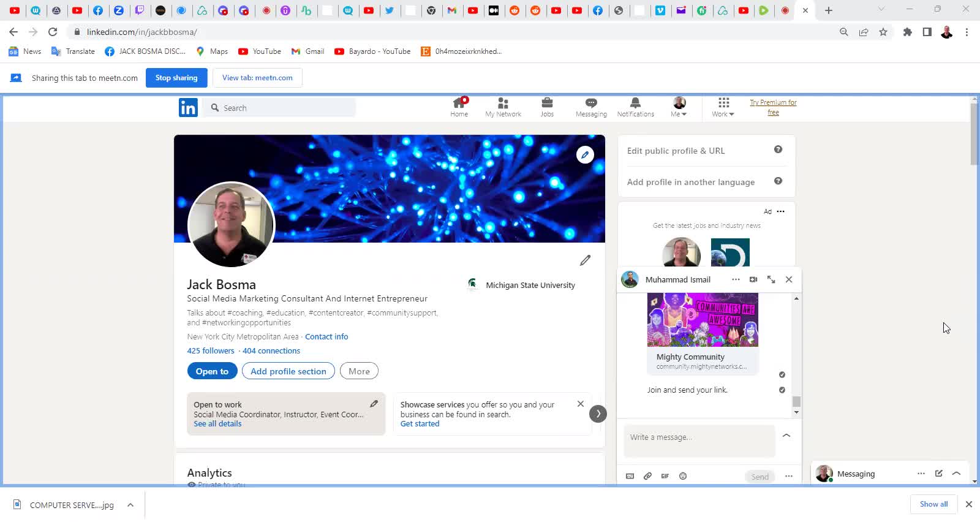Click View tab: meetn.com button

point(257,78)
